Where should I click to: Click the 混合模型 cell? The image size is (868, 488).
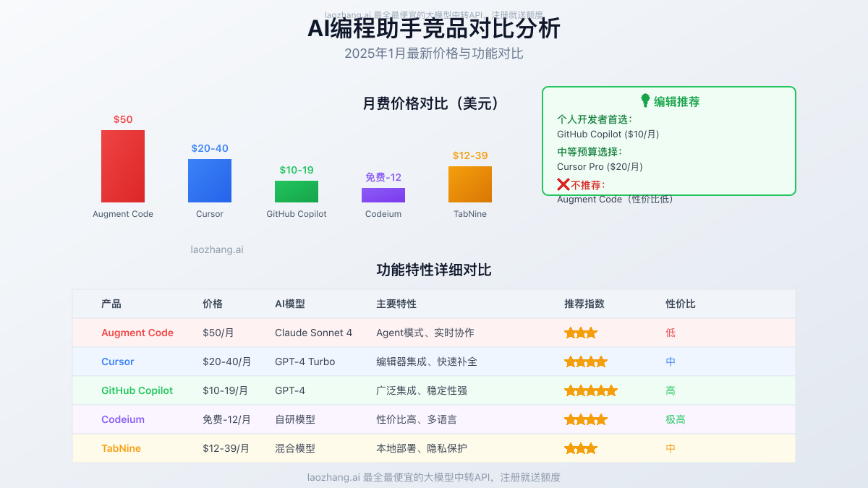(295, 448)
